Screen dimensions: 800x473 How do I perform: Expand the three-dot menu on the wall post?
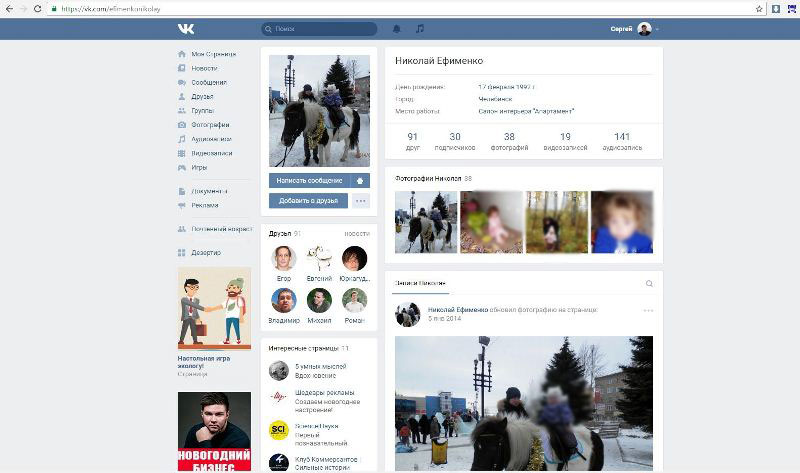(648, 311)
